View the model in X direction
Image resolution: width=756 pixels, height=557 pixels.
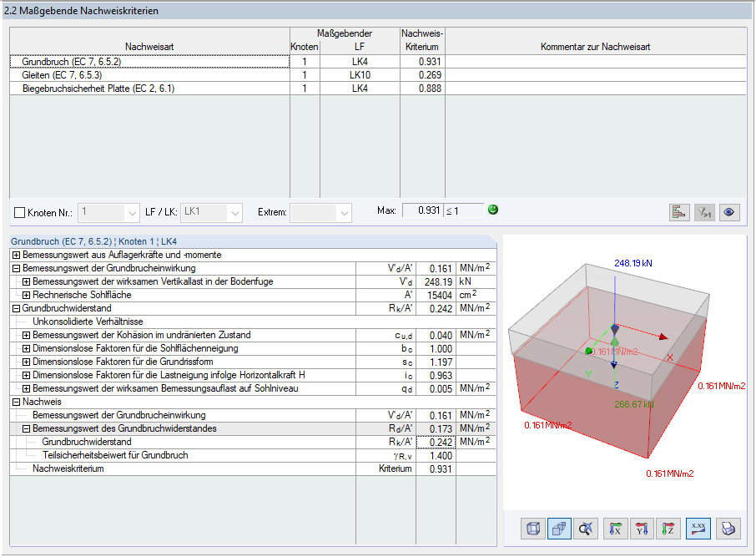point(615,529)
